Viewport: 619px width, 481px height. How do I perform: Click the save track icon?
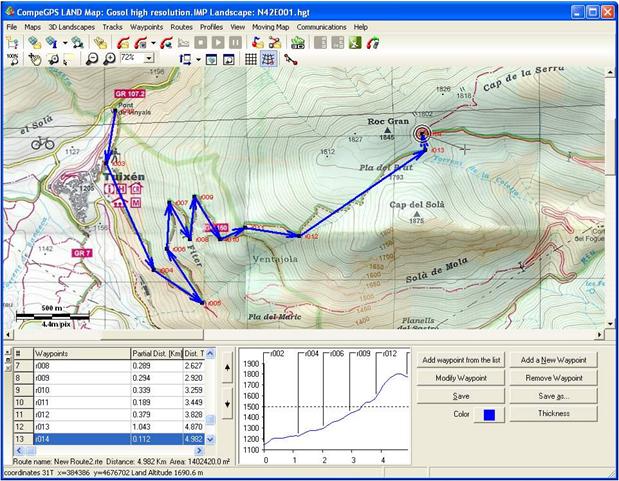coord(141,42)
